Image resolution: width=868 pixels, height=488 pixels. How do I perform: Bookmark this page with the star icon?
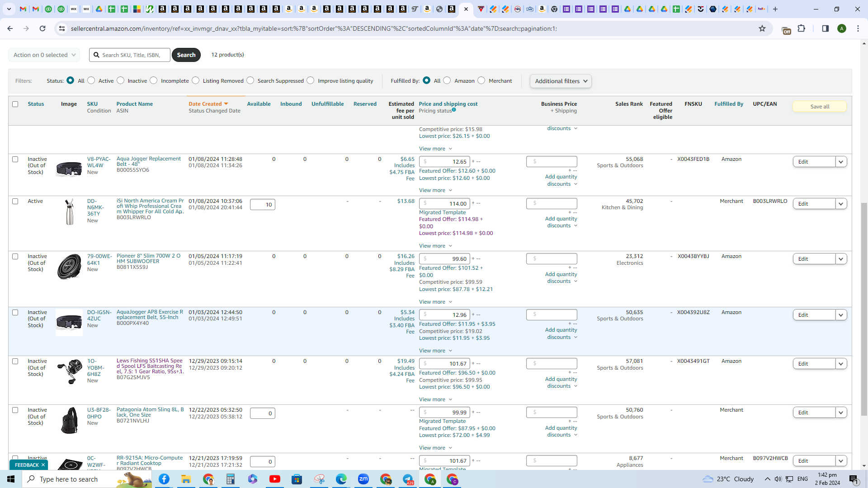pyautogui.click(x=762, y=28)
